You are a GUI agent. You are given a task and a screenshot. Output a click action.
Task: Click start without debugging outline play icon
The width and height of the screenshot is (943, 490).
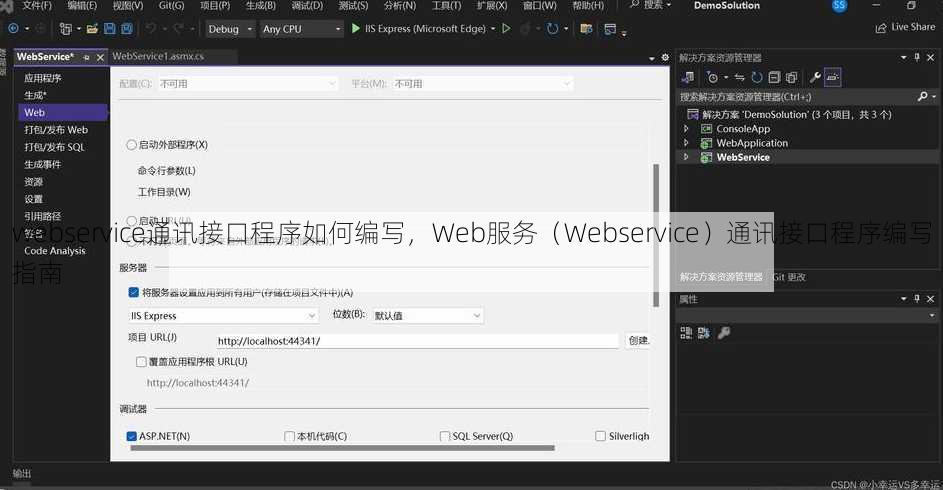coord(506,28)
